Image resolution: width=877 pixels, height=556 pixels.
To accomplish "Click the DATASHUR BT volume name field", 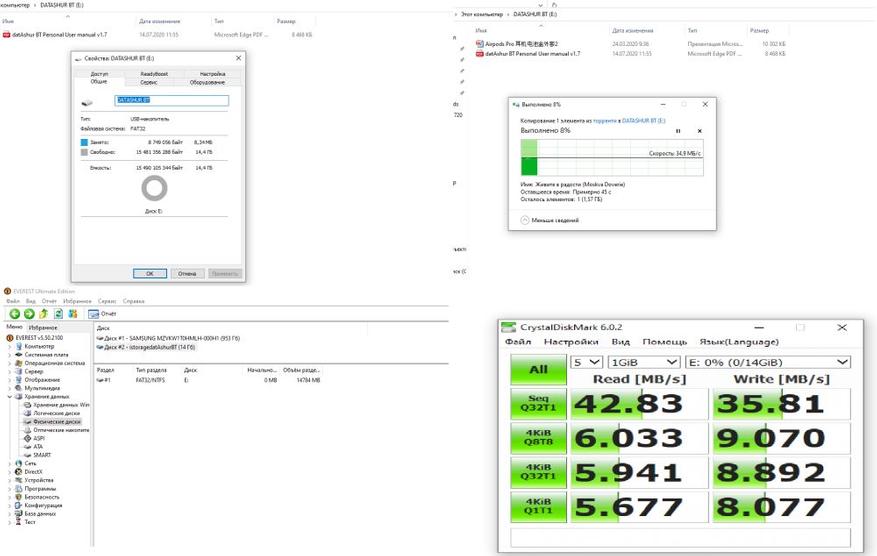I will (x=172, y=101).
